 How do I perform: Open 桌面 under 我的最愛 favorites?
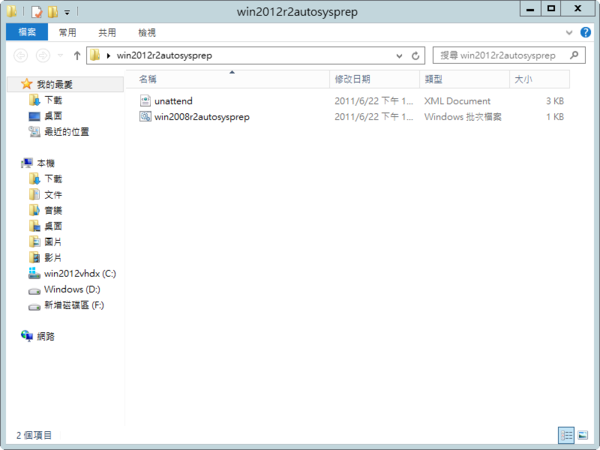click(53, 116)
